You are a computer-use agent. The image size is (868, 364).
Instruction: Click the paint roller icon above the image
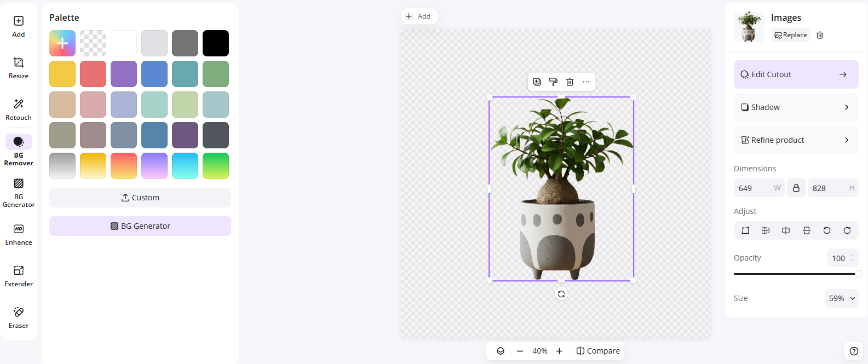(x=553, y=82)
